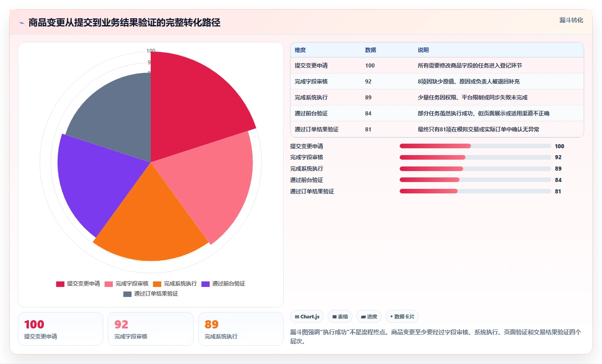
Task: Click the progress value 81 label
Action: pyautogui.click(x=558, y=192)
